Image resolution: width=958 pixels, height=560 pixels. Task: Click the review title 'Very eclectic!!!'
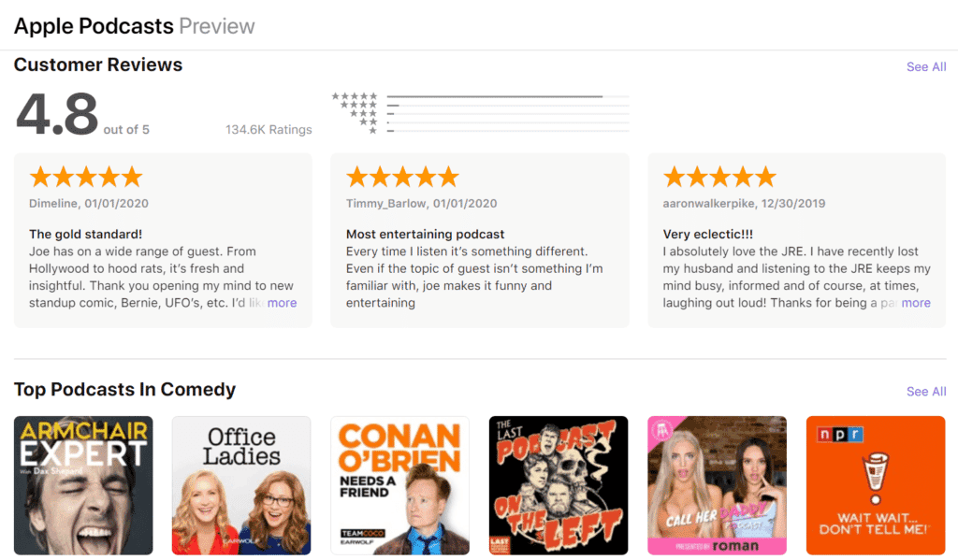coord(708,235)
